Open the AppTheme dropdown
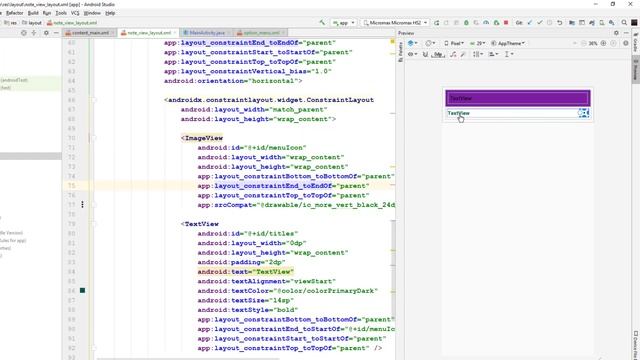The width and height of the screenshot is (640, 360). tap(508, 43)
